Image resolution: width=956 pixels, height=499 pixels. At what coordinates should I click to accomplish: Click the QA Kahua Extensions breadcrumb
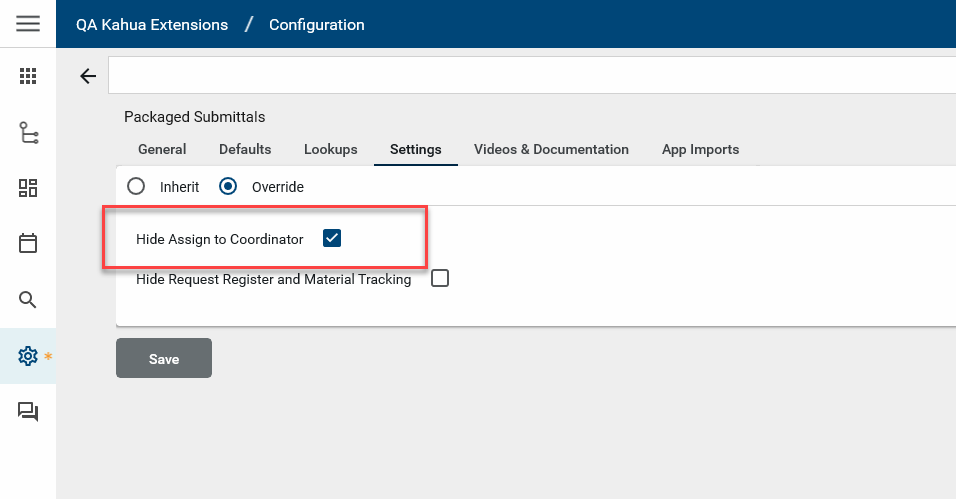coord(152,24)
